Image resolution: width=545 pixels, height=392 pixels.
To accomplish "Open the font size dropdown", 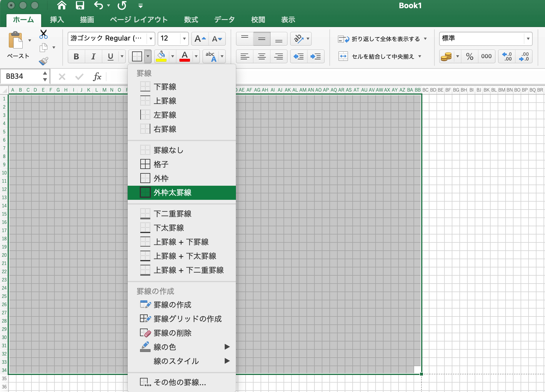I will coord(184,38).
